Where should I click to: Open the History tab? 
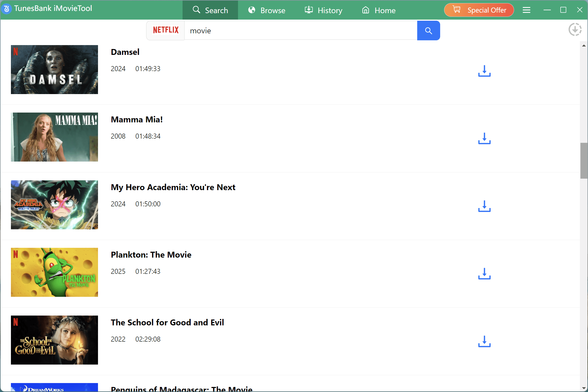coord(323,10)
